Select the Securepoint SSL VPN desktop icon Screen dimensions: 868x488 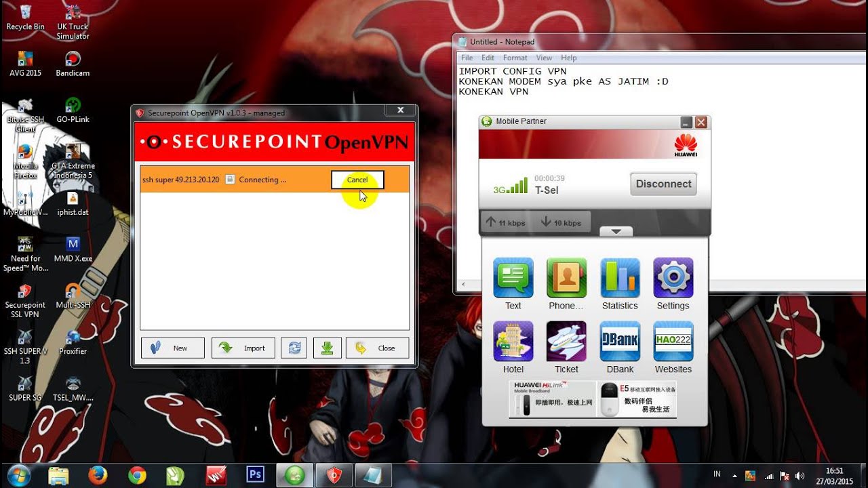[x=25, y=300]
